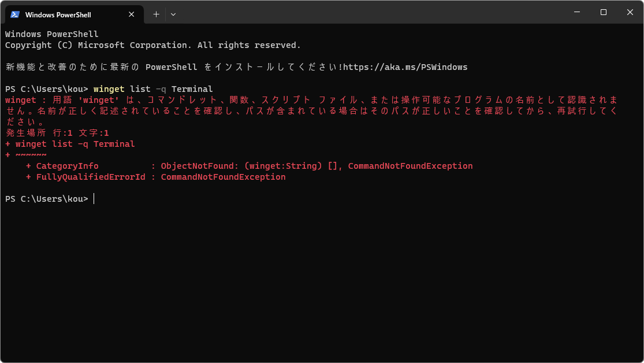Image resolution: width=644 pixels, height=363 pixels.
Task: Maximize the terminal window
Action: (x=604, y=12)
